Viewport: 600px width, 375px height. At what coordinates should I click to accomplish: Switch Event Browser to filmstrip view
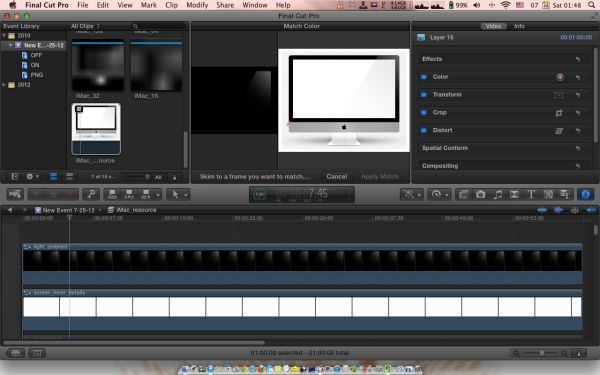tap(54, 176)
